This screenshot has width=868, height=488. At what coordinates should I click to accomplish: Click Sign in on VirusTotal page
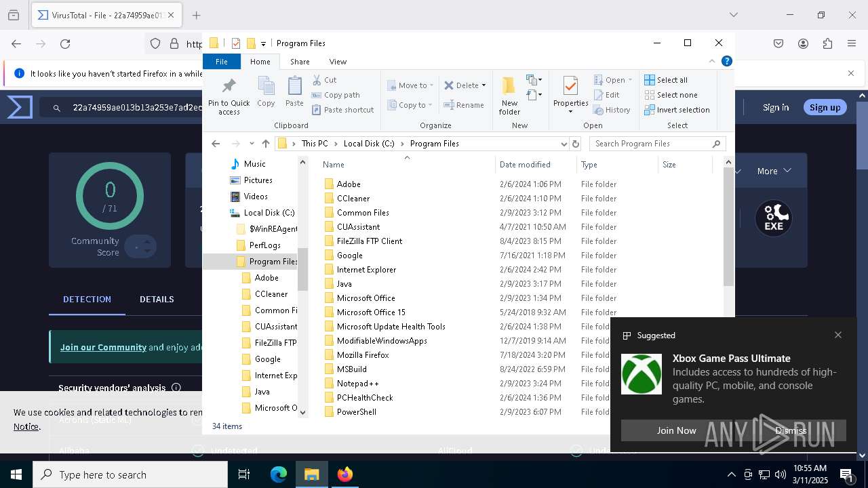776,107
